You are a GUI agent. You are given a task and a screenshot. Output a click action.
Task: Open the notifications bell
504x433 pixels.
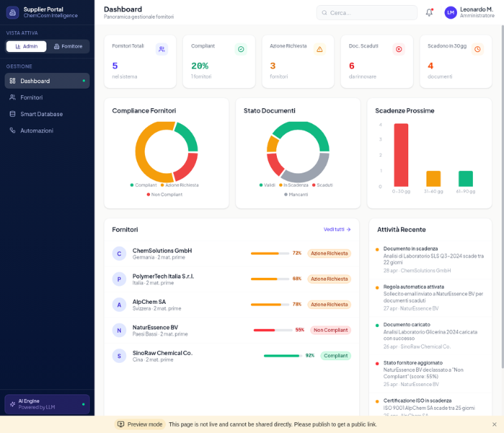pos(429,12)
